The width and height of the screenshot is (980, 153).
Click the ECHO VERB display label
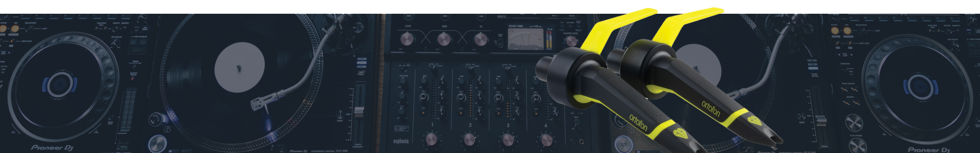pyautogui.click(x=516, y=26)
